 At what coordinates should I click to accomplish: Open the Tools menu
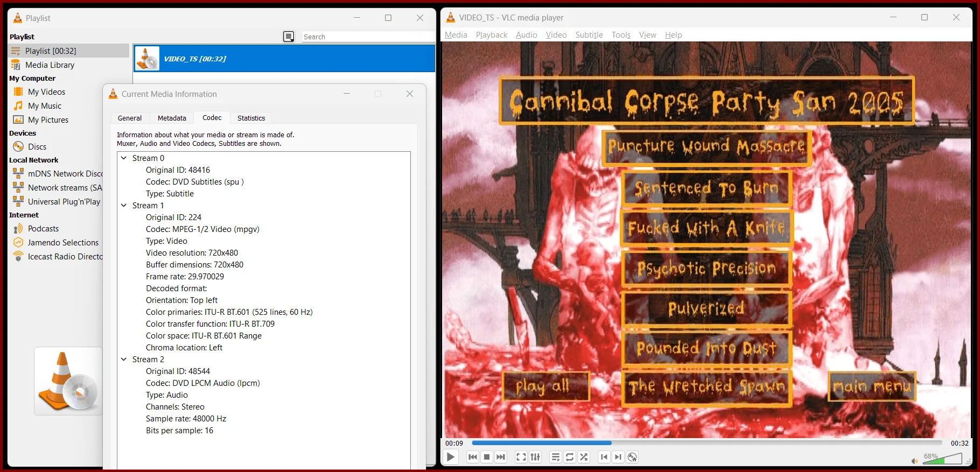(x=621, y=35)
